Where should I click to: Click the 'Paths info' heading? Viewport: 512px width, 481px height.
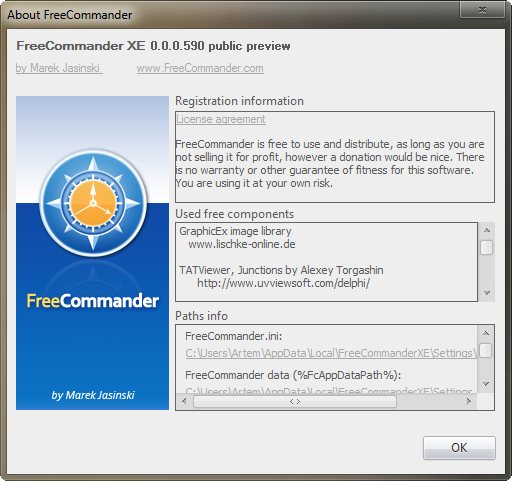(201, 316)
